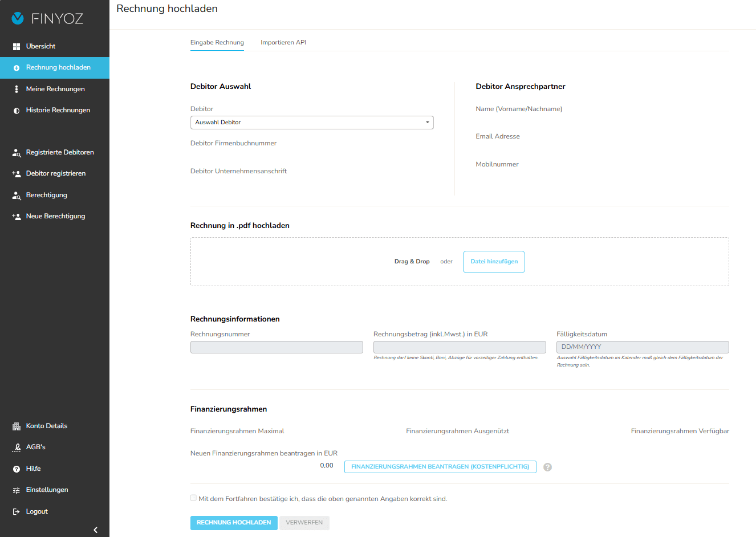Click the Rechnungsnummer input field
The height and width of the screenshot is (537, 756).
click(x=277, y=347)
